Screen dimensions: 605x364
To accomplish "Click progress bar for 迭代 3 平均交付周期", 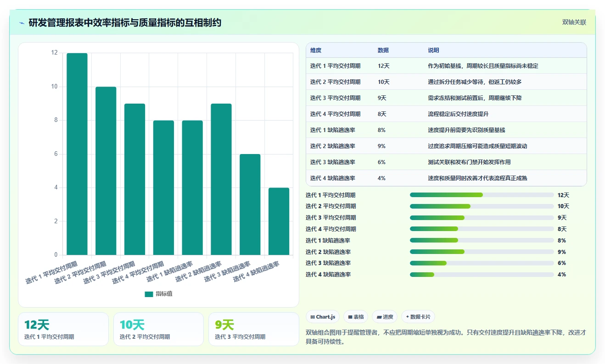I will 482,218.
